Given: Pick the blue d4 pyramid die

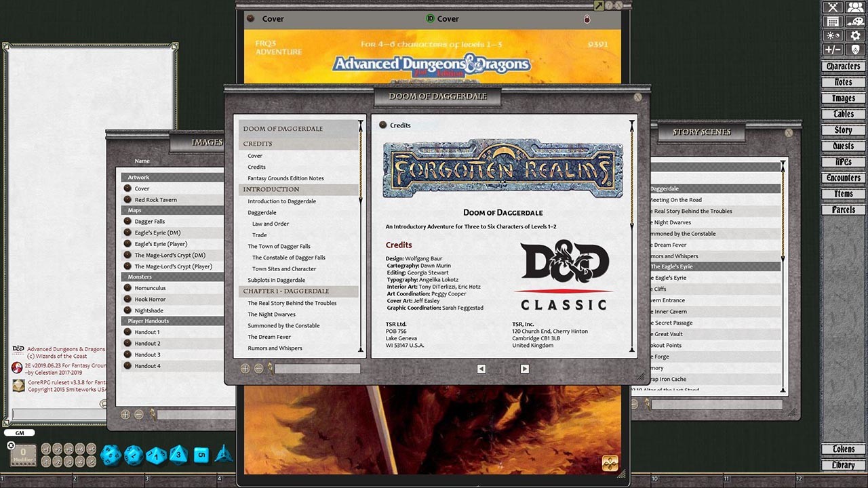Looking at the screenshot, I should click(x=223, y=454).
